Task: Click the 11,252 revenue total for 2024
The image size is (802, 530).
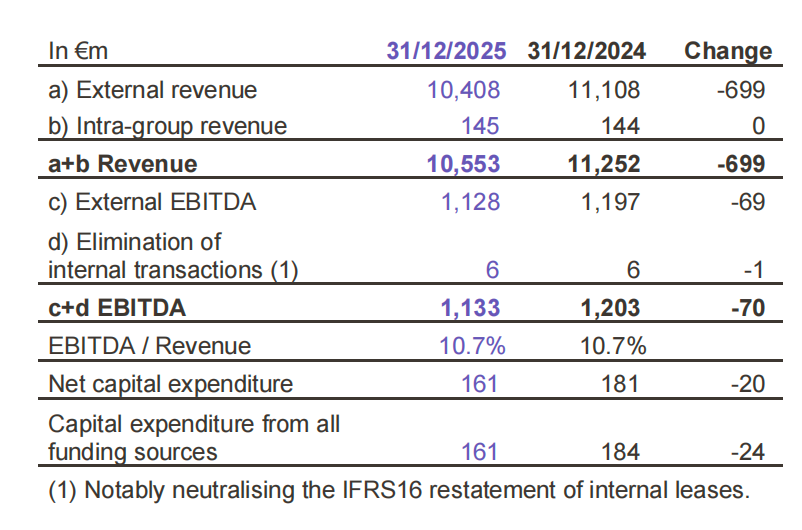Action: [603, 164]
